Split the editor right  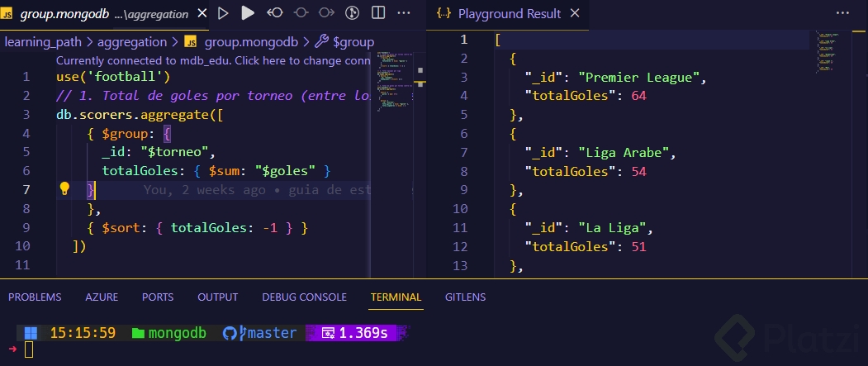click(x=378, y=12)
